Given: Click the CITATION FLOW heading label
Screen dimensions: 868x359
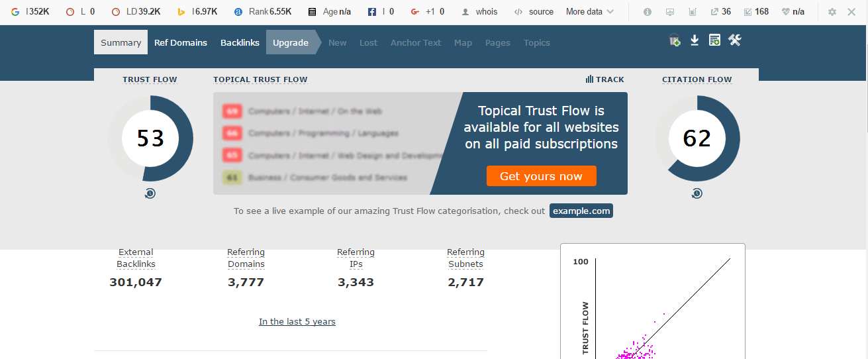Looking at the screenshot, I should pos(697,79).
